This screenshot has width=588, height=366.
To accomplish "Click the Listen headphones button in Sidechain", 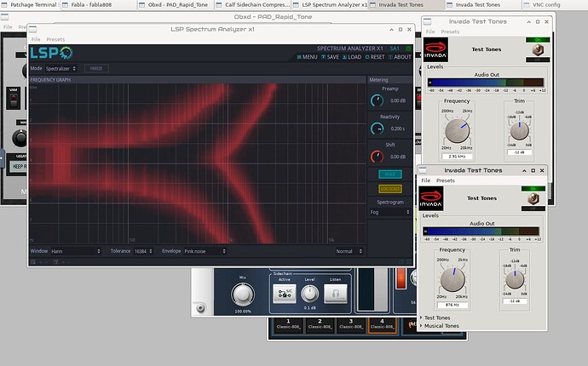I will [335, 294].
